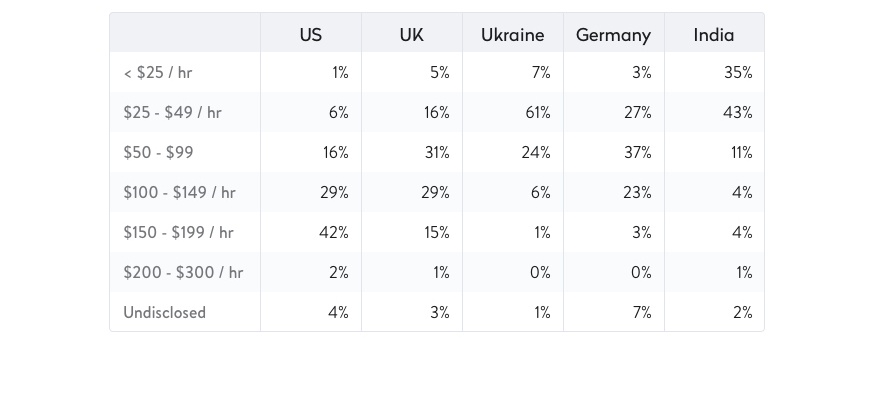This screenshot has height=405, width=871.
Task: Click the India column header
Action: tap(714, 34)
